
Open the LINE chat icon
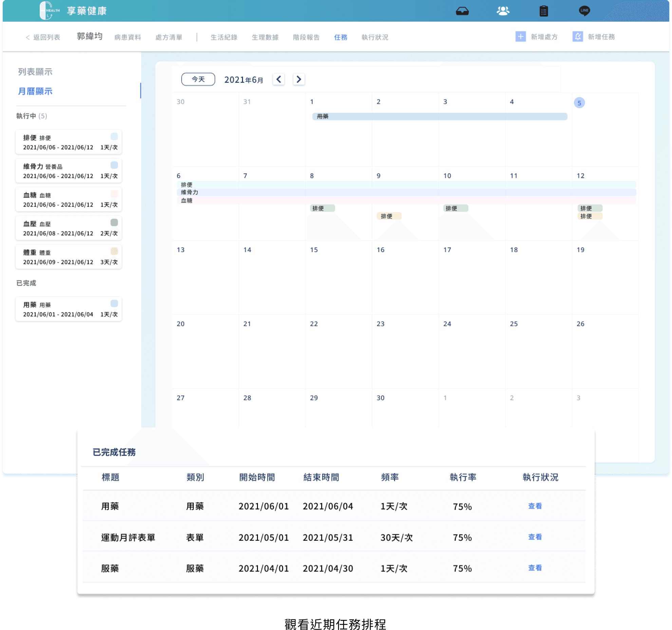(584, 11)
